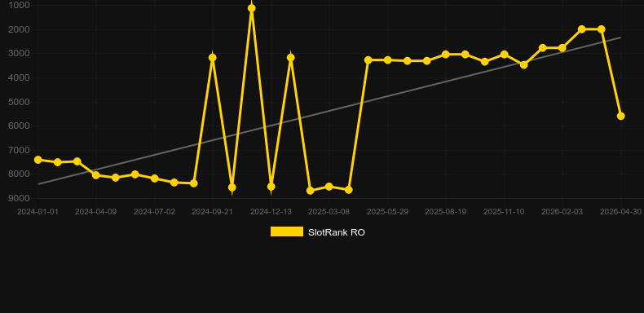644x313 pixels.
Task: Click the 8000 y-axis rank label
Action: point(20,174)
